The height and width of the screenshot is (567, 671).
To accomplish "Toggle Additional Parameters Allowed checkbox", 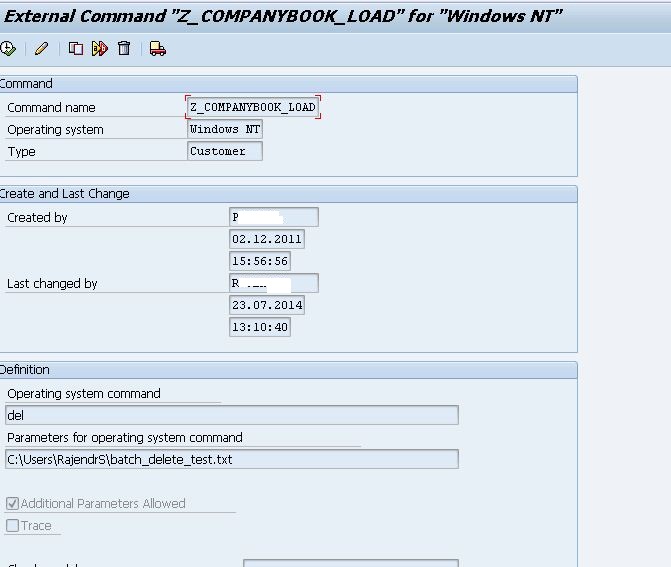I will point(13,504).
